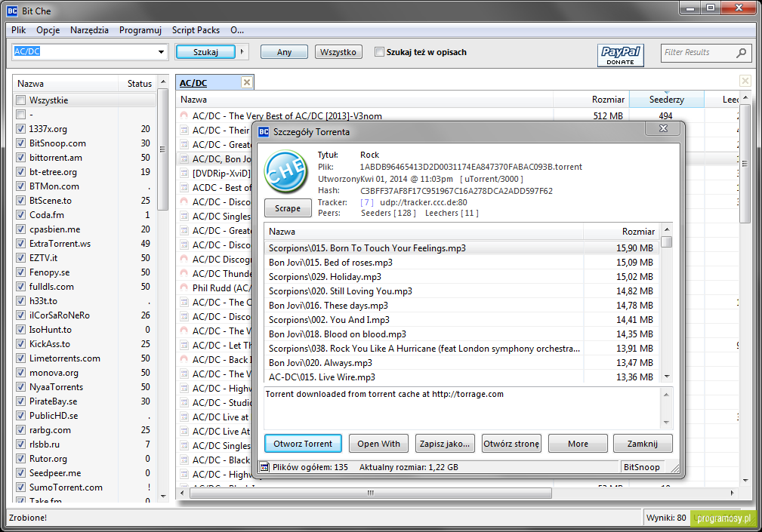Image resolution: width=762 pixels, height=532 pixels.
Task: Click the icon beside ACDC - Best of result
Action: pyautogui.click(x=184, y=187)
